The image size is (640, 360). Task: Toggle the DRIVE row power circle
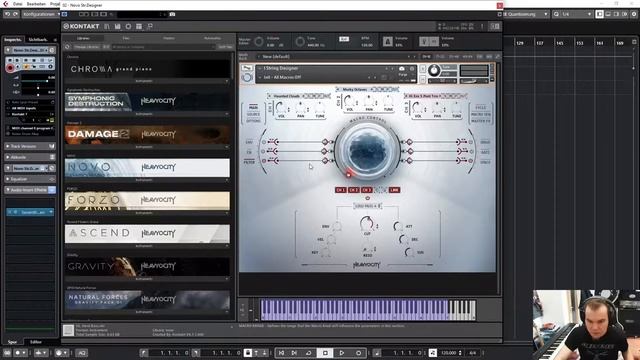(x=471, y=142)
